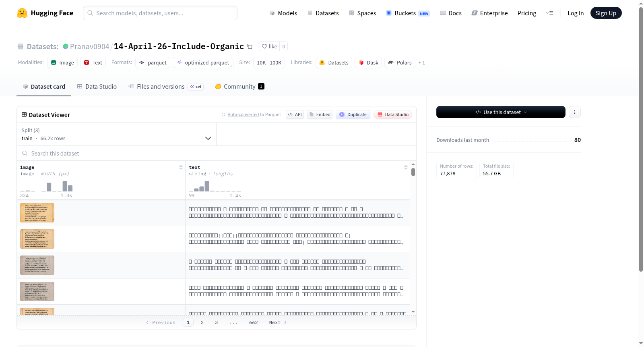
Task: Click the 14-April-26-Include-Organic dataset title
Action: click(x=179, y=46)
